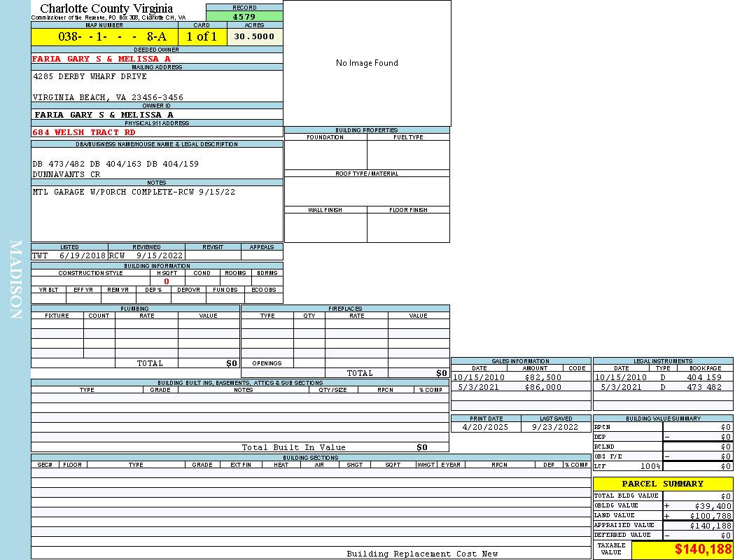The width and height of the screenshot is (735, 560).
Task: Click the acres value 30.5000
Action: coord(254,36)
